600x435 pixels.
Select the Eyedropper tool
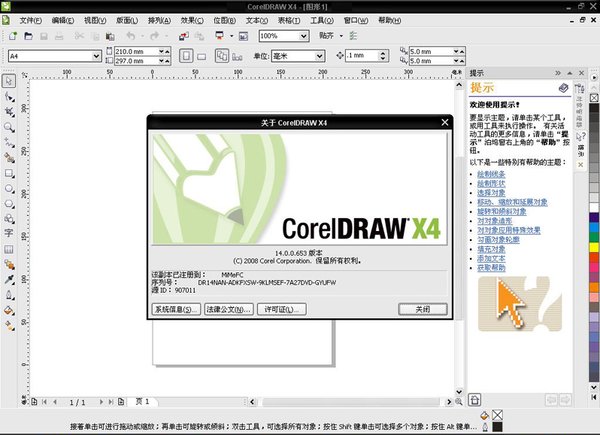click(9, 280)
